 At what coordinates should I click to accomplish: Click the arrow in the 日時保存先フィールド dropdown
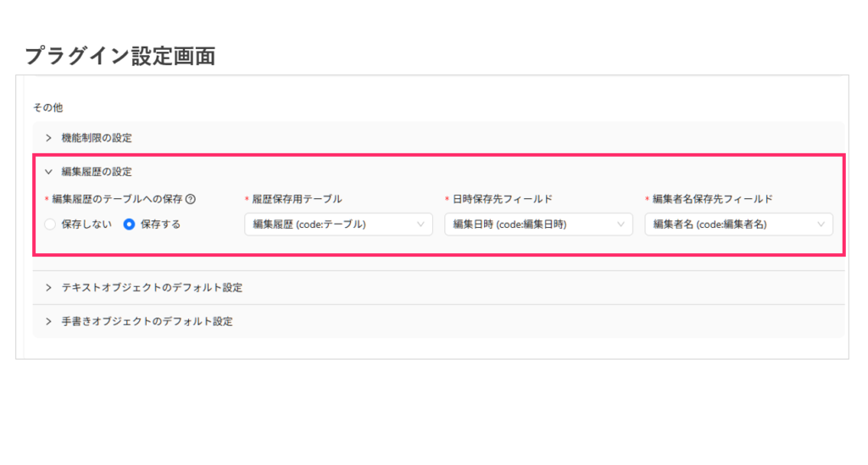click(620, 224)
